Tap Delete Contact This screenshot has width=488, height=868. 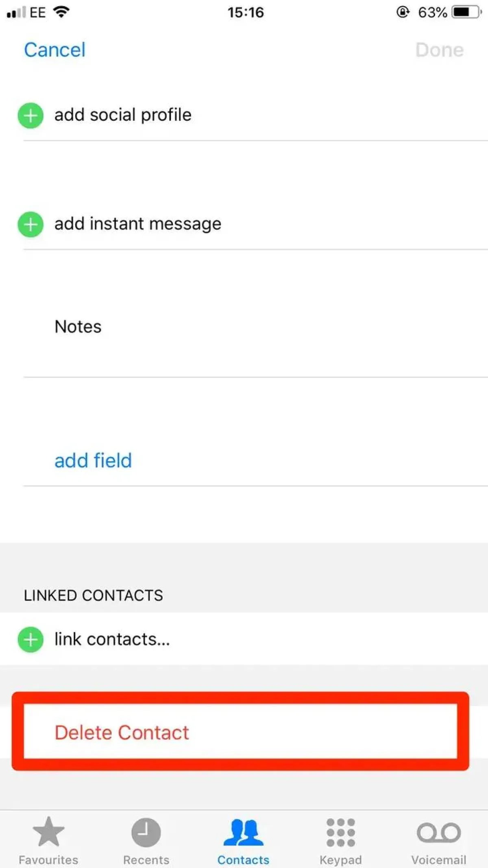click(x=122, y=732)
